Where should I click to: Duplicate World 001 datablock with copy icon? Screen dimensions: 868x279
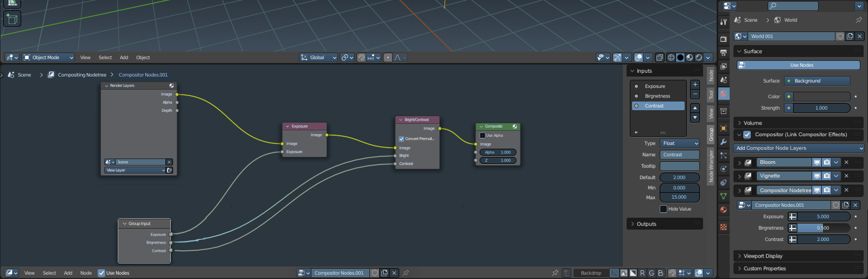point(850,36)
